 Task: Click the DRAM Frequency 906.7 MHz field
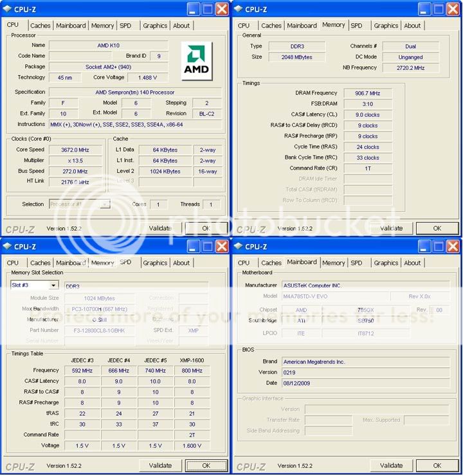(x=368, y=93)
